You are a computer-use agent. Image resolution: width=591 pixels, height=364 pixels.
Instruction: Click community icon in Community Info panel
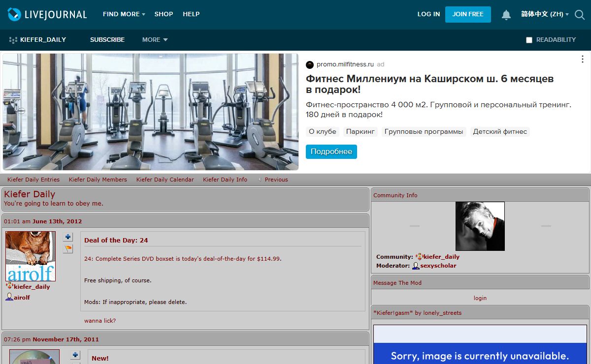click(419, 257)
